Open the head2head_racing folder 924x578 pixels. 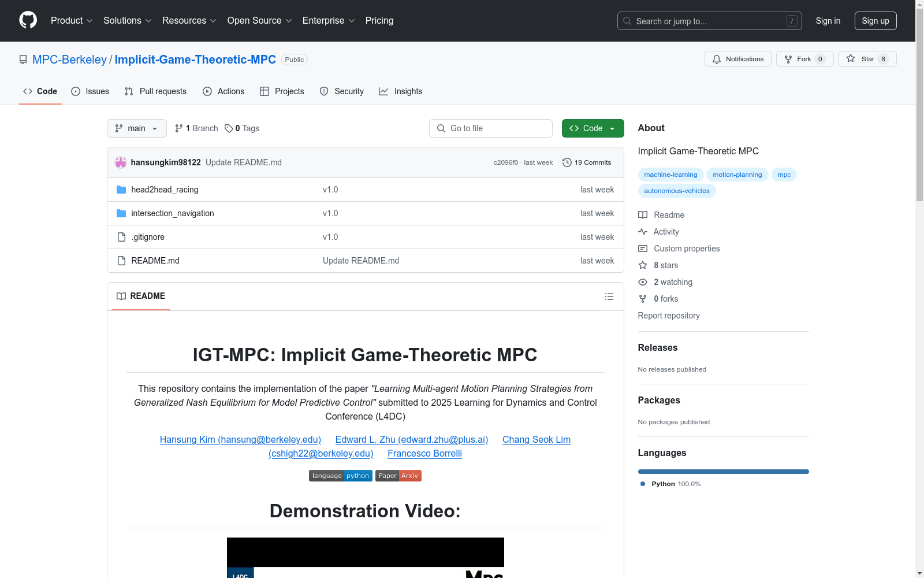tap(165, 190)
